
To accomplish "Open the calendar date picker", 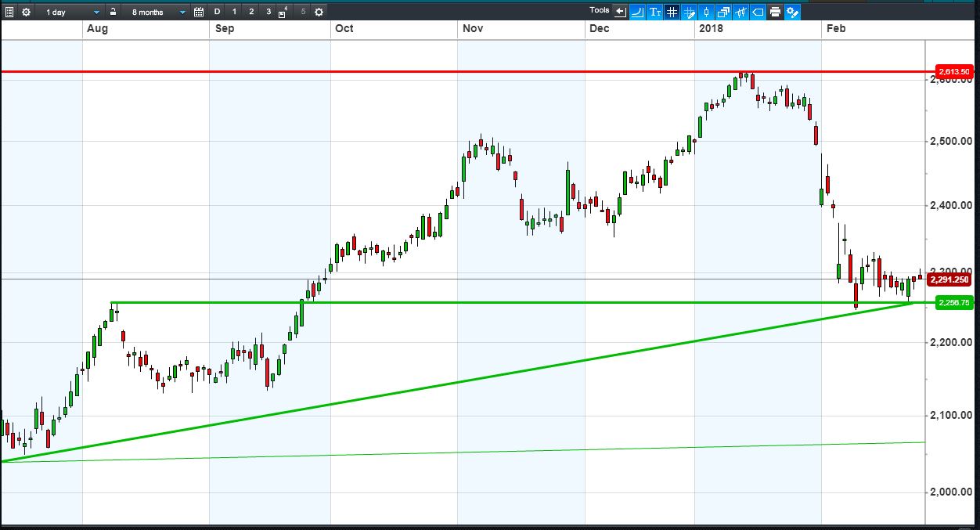I will click(199, 12).
